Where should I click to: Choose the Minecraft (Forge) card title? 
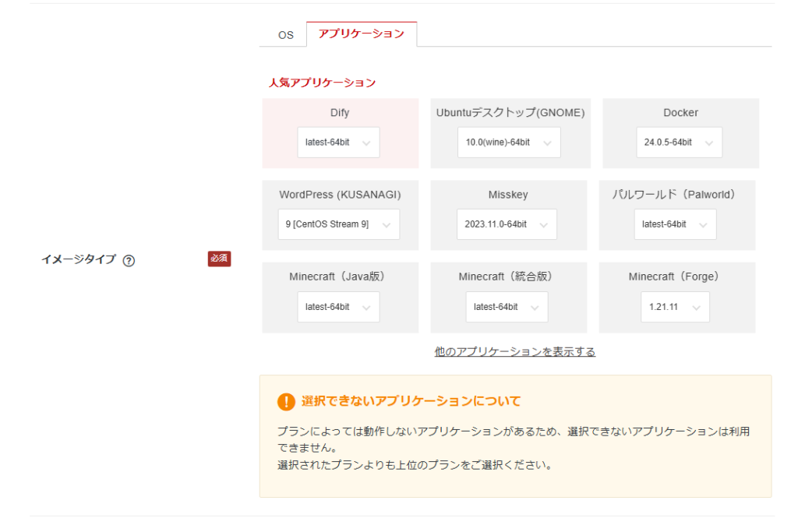[x=674, y=277]
